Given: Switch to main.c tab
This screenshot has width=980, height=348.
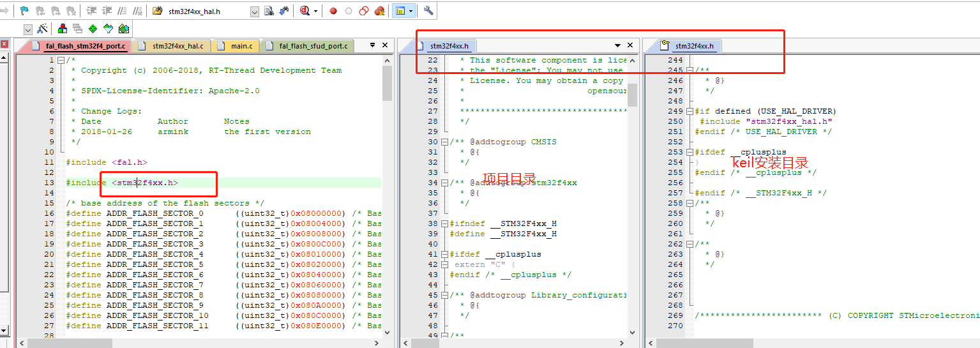Looking at the screenshot, I should click(236, 46).
